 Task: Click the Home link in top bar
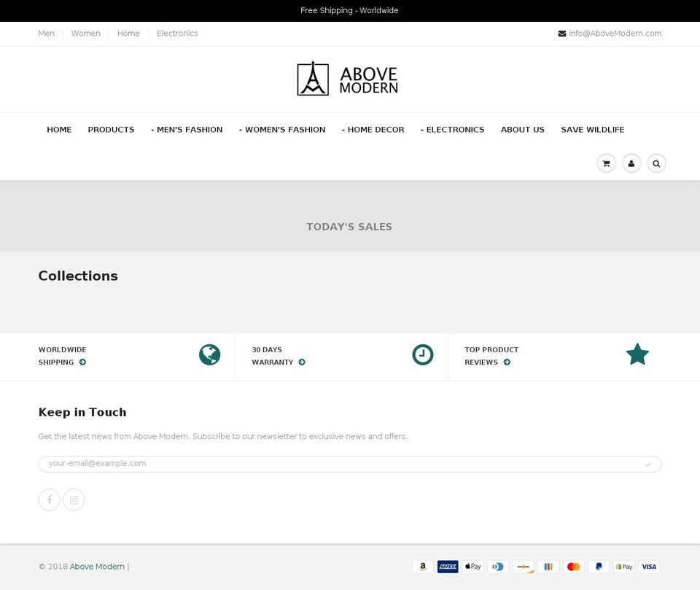point(128,34)
